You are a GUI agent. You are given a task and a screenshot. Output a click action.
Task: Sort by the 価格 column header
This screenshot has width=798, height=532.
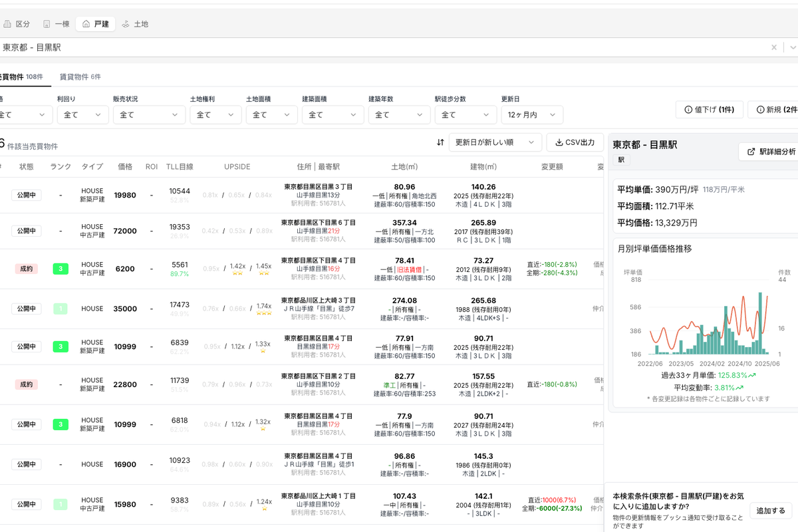[x=125, y=166]
